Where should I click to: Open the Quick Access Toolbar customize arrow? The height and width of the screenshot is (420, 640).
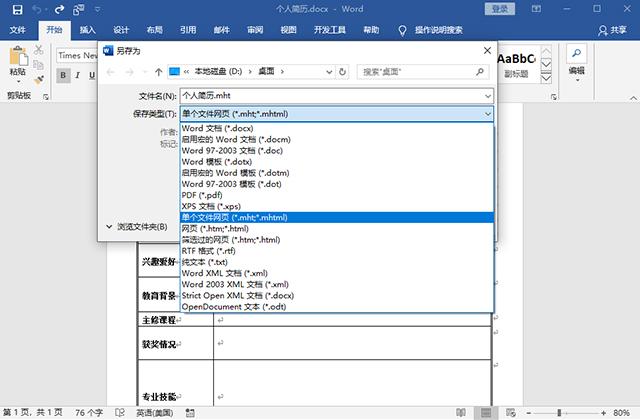98,9
